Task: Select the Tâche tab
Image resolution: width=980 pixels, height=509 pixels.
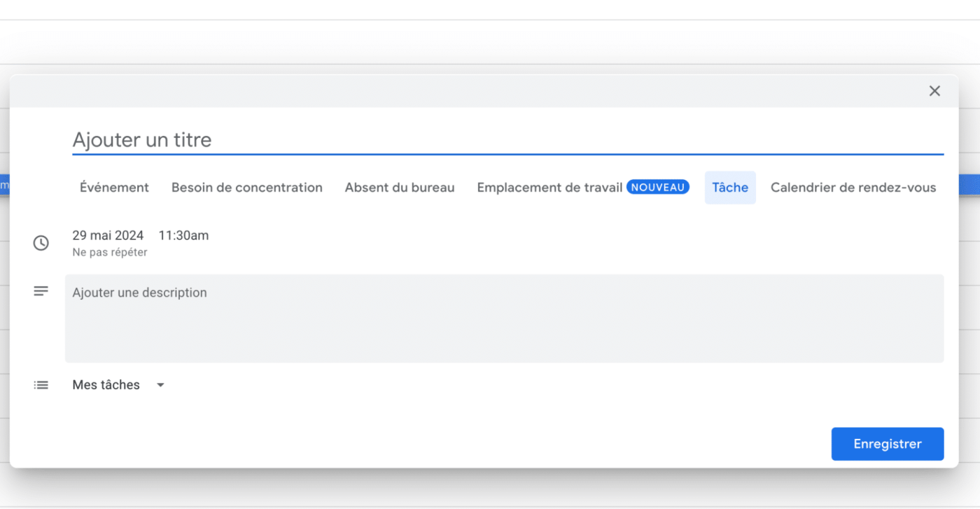Action: (x=729, y=188)
